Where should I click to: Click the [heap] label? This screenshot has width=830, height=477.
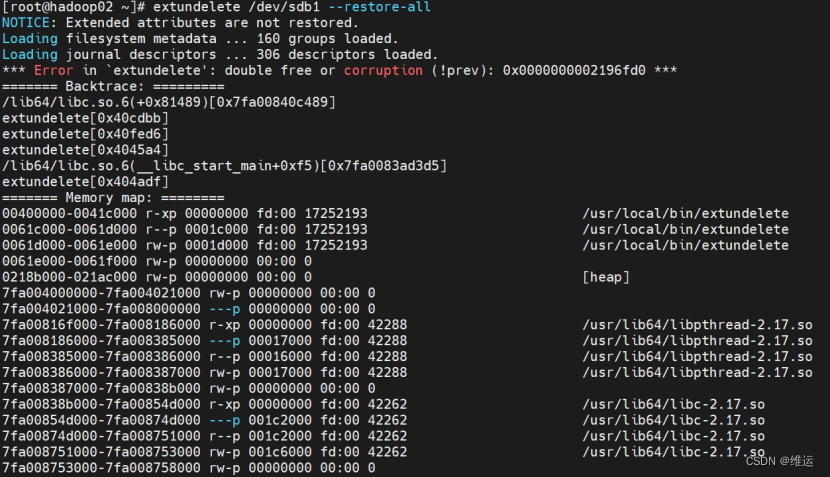tap(606, 277)
